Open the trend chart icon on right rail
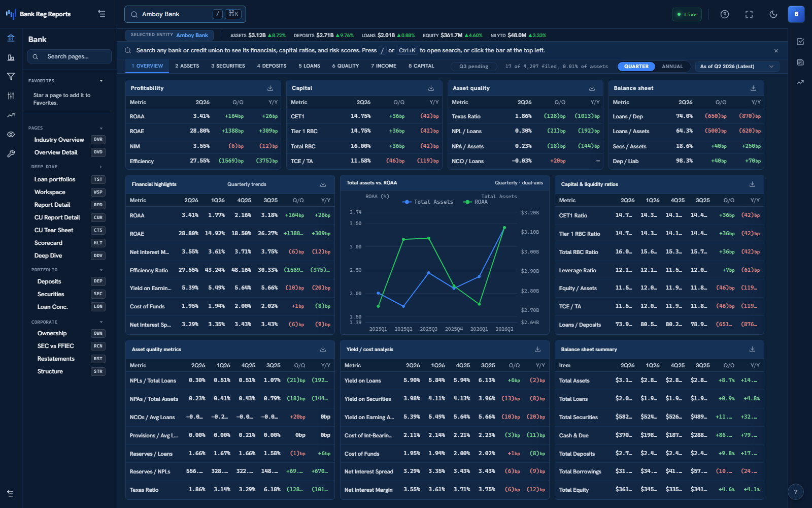The image size is (812, 508). [x=800, y=82]
